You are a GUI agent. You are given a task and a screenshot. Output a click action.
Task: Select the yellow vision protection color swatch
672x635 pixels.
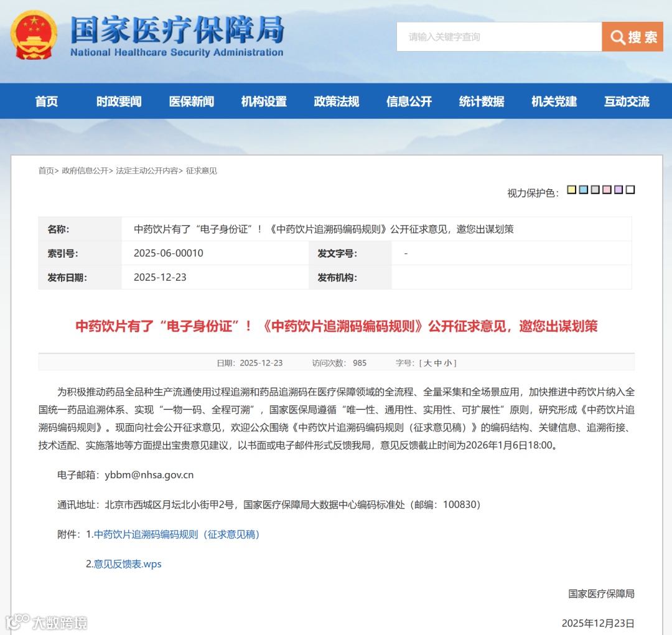[571, 189]
